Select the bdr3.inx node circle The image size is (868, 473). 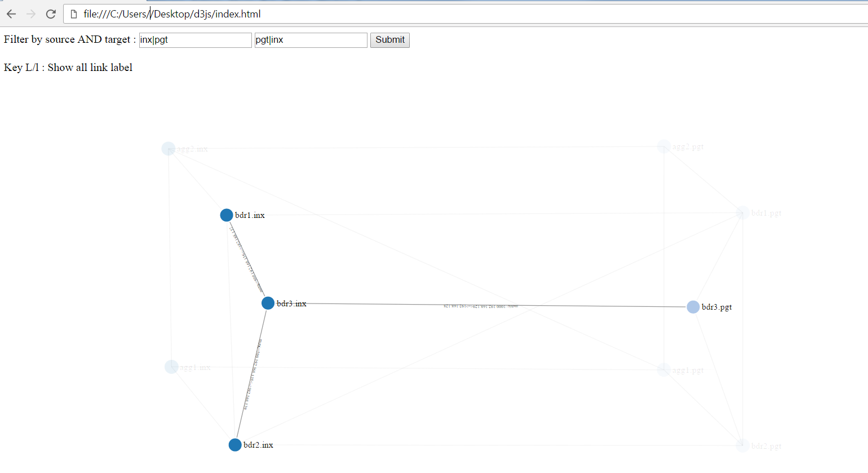(x=268, y=303)
